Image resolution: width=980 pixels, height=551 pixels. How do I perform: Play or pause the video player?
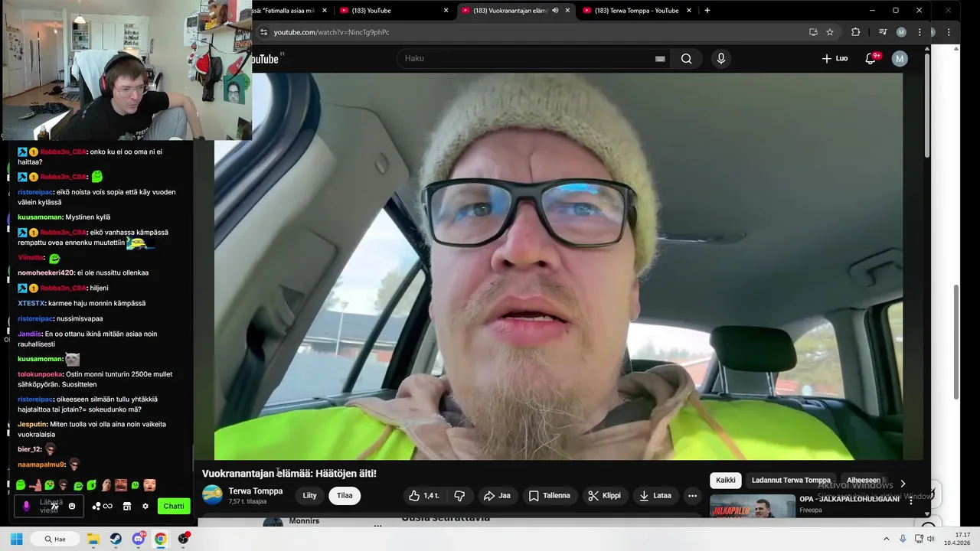click(558, 266)
